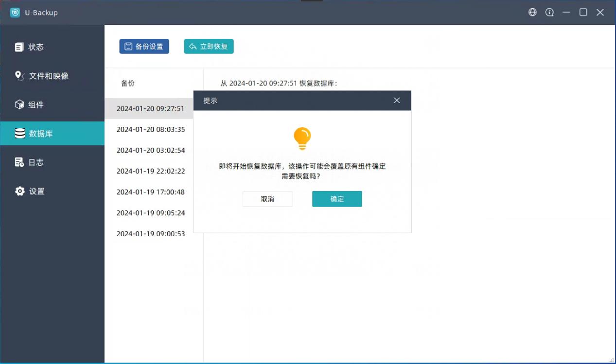Cancel restore with the 取消 button

(267, 199)
